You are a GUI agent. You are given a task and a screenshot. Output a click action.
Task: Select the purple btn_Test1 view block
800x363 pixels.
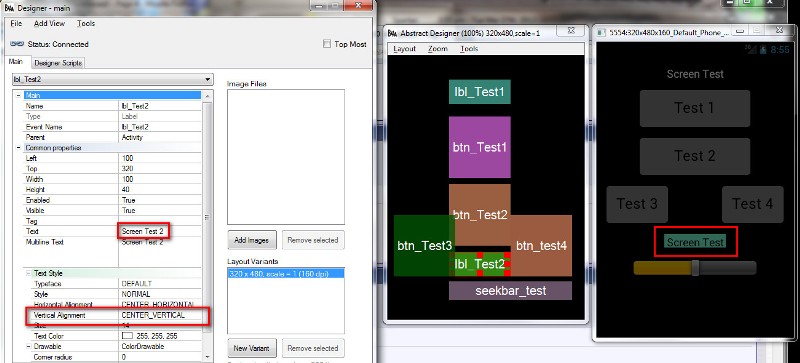(x=480, y=147)
